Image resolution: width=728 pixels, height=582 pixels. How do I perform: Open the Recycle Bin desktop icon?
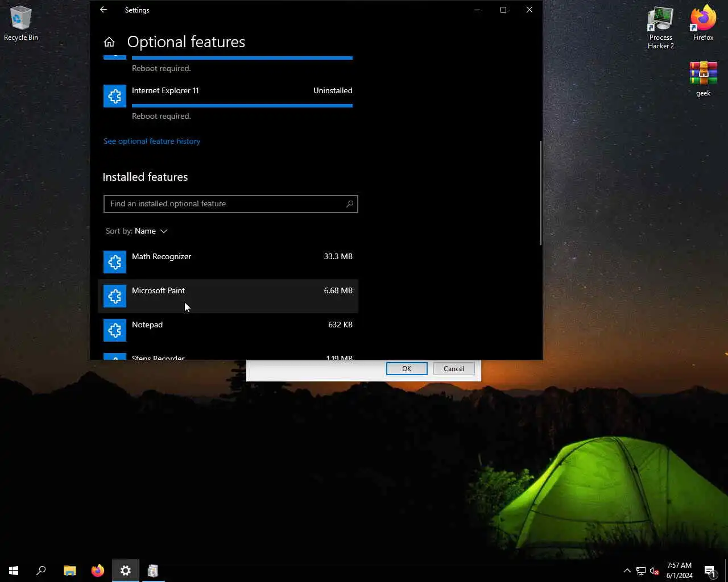pos(21,23)
